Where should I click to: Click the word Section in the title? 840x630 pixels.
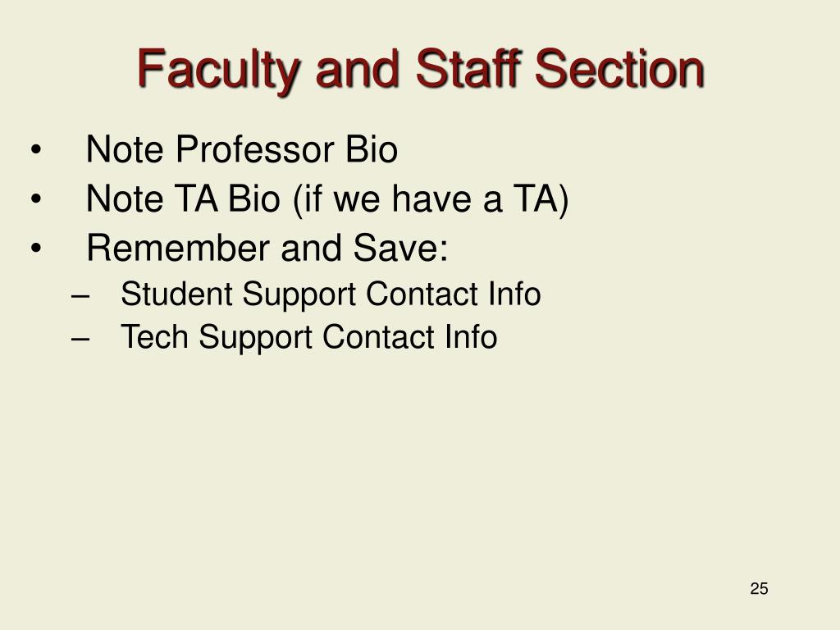pos(619,69)
